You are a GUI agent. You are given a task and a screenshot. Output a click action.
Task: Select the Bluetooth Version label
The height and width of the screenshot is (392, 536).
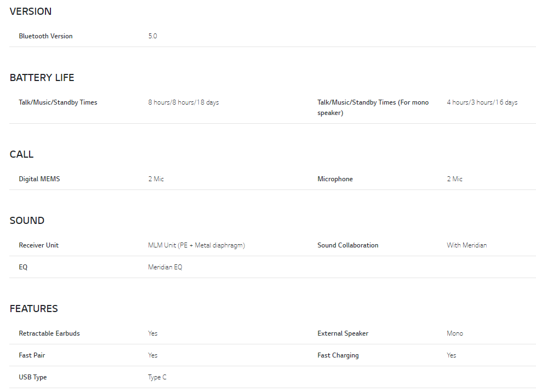(x=45, y=36)
